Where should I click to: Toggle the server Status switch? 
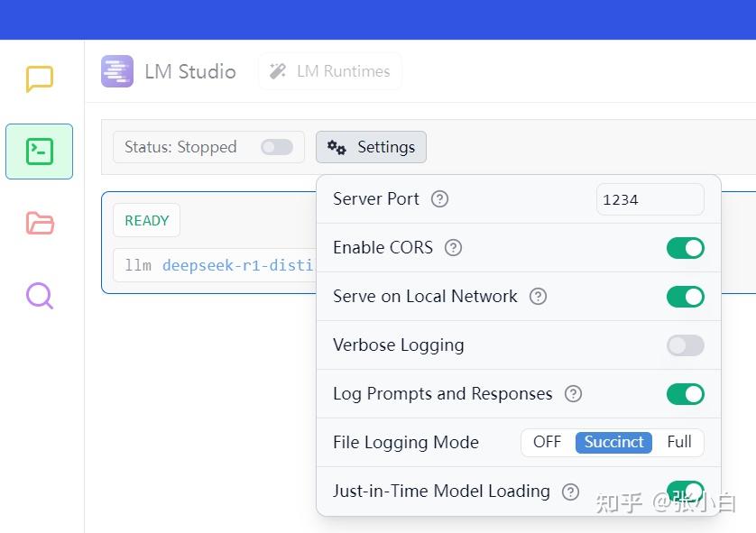click(277, 147)
